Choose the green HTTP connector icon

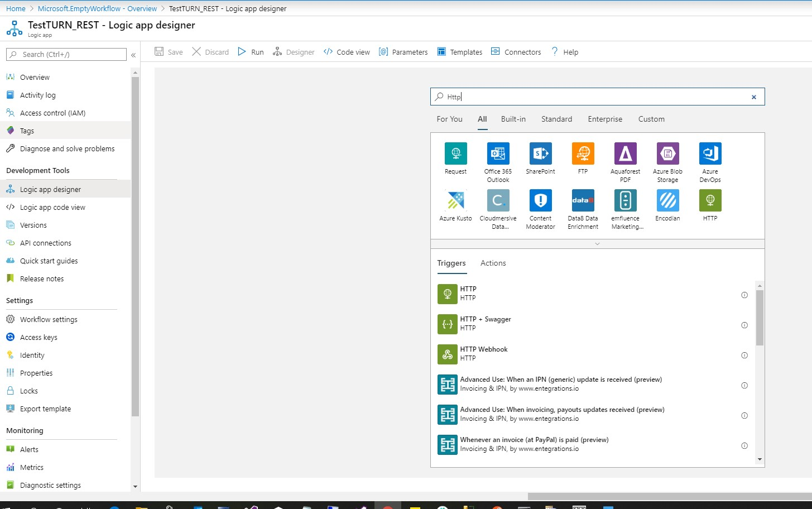(710, 200)
